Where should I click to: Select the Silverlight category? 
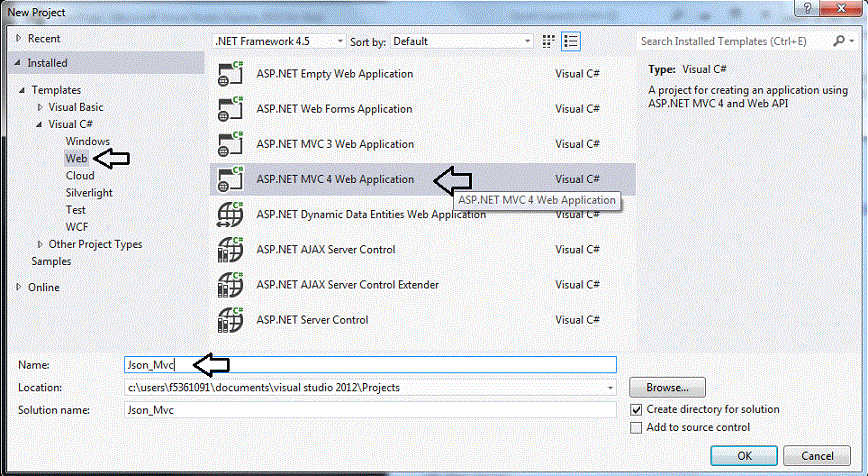click(x=89, y=193)
